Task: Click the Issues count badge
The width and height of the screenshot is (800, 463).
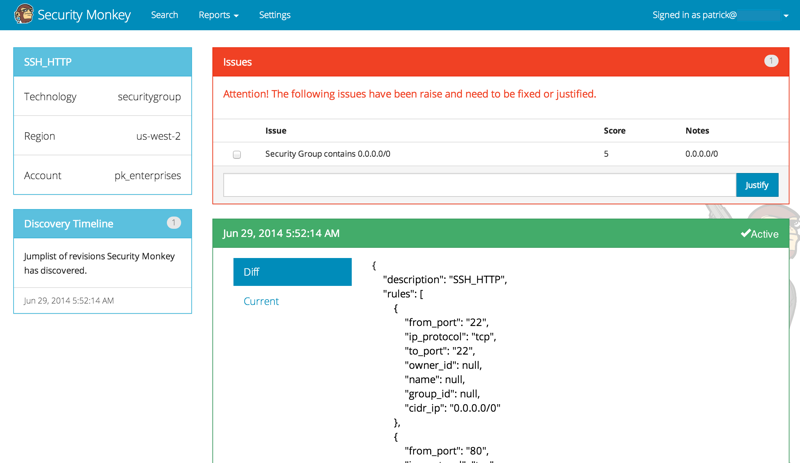Action: (x=771, y=61)
